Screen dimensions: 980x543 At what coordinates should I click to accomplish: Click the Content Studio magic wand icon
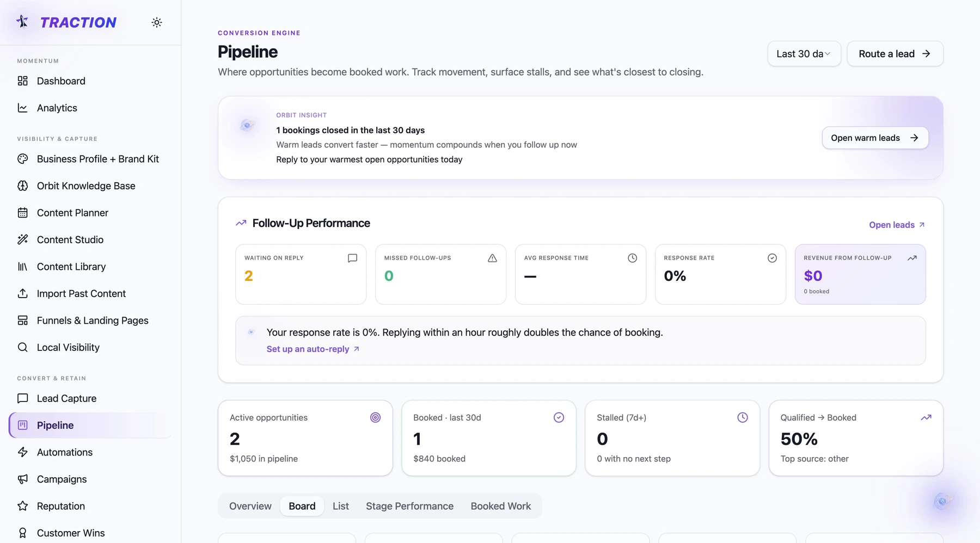[22, 239]
